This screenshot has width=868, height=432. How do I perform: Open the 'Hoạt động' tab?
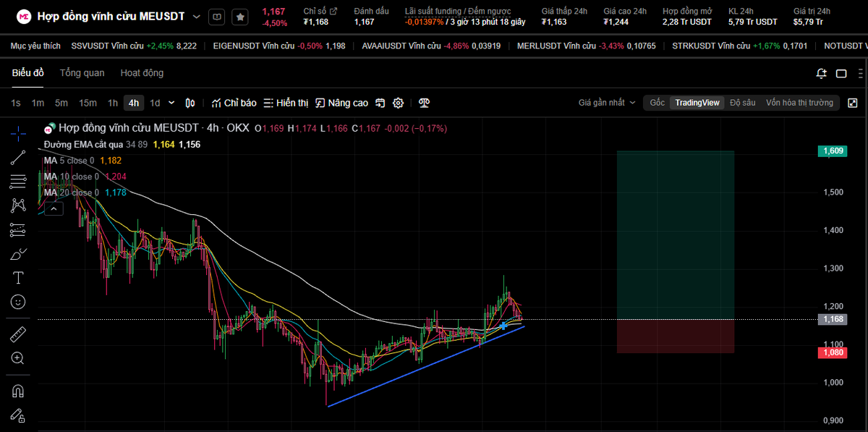pyautogui.click(x=142, y=73)
